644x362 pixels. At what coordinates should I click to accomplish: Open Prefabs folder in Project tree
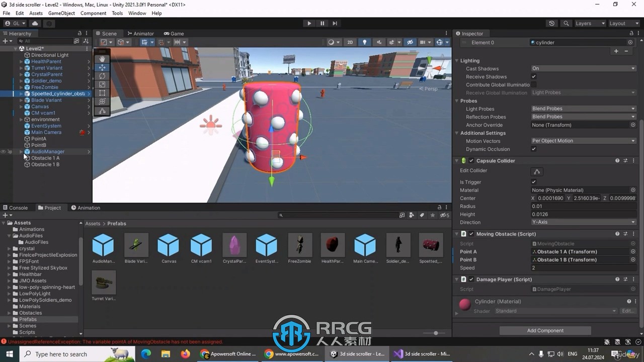click(28, 319)
